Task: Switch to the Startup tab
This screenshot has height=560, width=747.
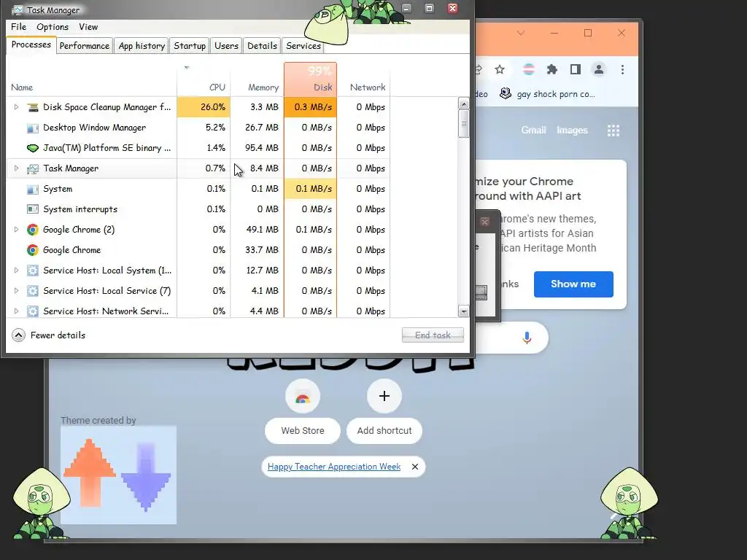Action: point(190,46)
